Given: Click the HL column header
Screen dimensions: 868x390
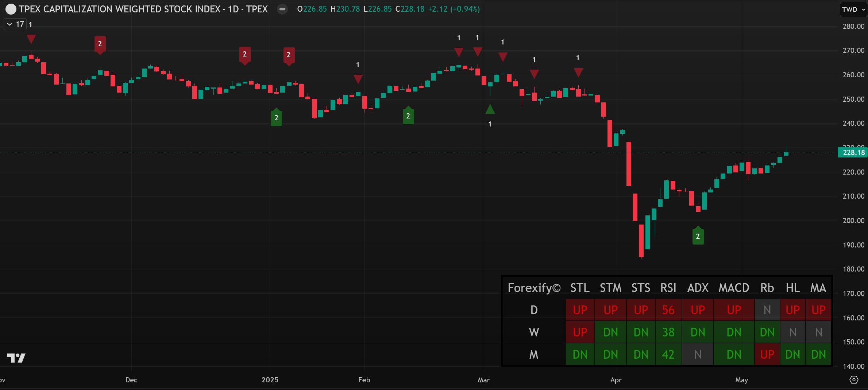Looking at the screenshot, I should tap(792, 288).
